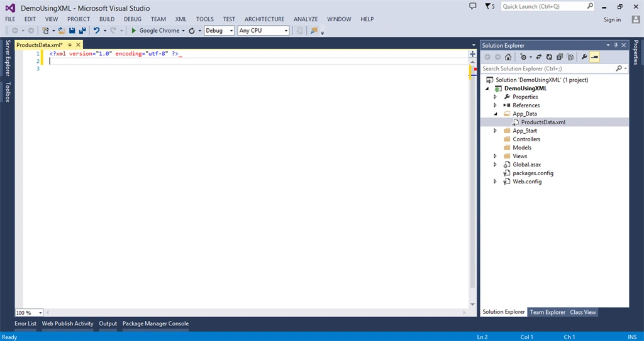The height and width of the screenshot is (341, 644).
Task: Open the Debug configuration dropdown
Action: [219, 30]
